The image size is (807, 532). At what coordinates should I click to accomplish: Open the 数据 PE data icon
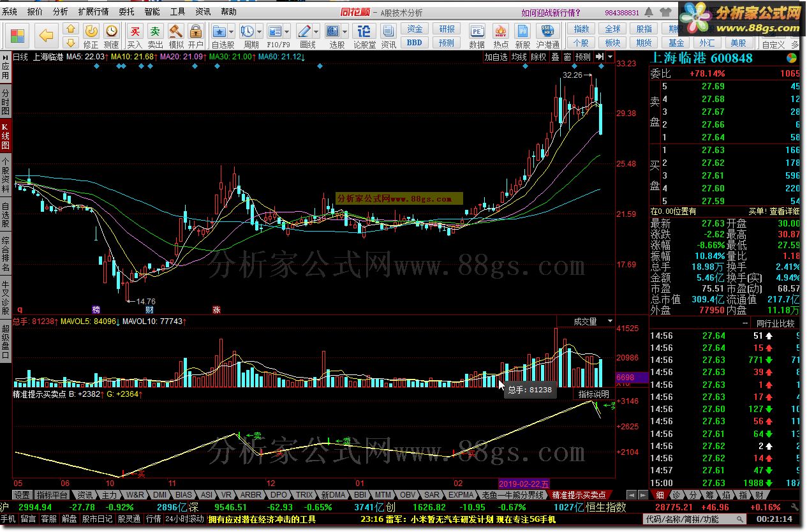point(477,36)
